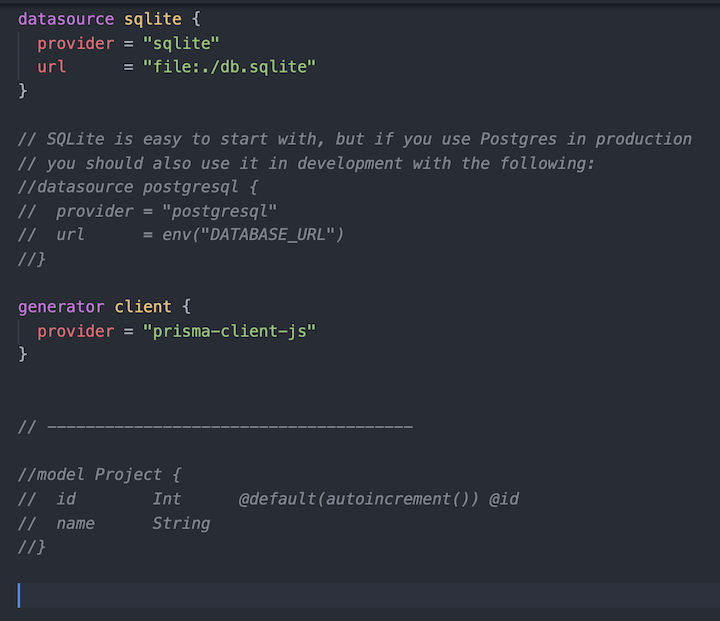Click the 'datasource' keyword on the first line
The width and height of the screenshot is (720, 621).
pyautogui.click(x=66, y=19)
